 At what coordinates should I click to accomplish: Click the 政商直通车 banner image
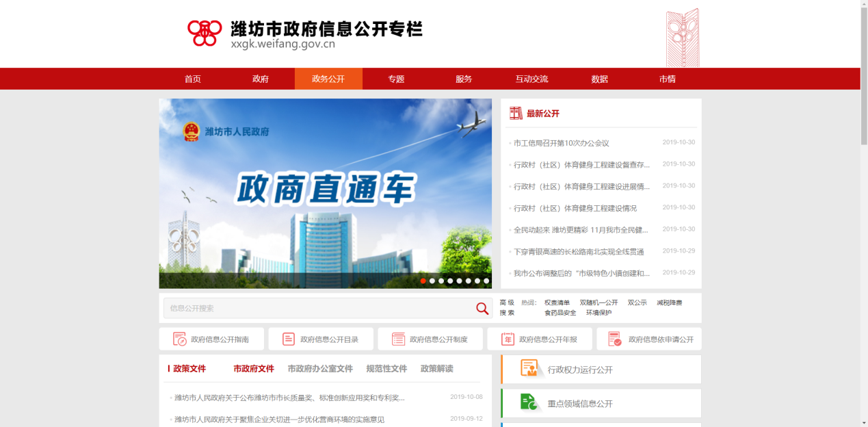pyautogui.click(x=325, y=192)
